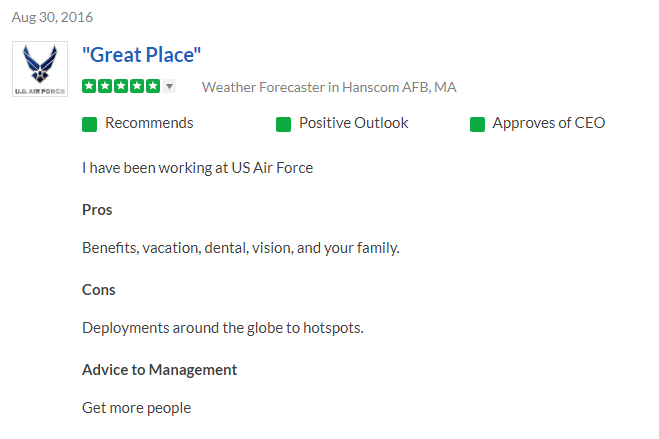The height and width of the screenshot is (439, 659).
Task: Click the second green rating star
Action: 104,86
